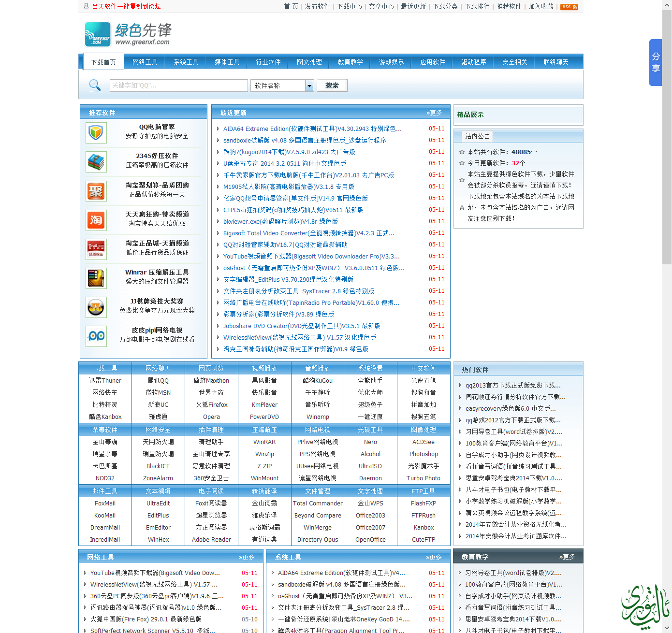Open 火狐Firefox in 网页浏览 column

(x=211, y=404)
